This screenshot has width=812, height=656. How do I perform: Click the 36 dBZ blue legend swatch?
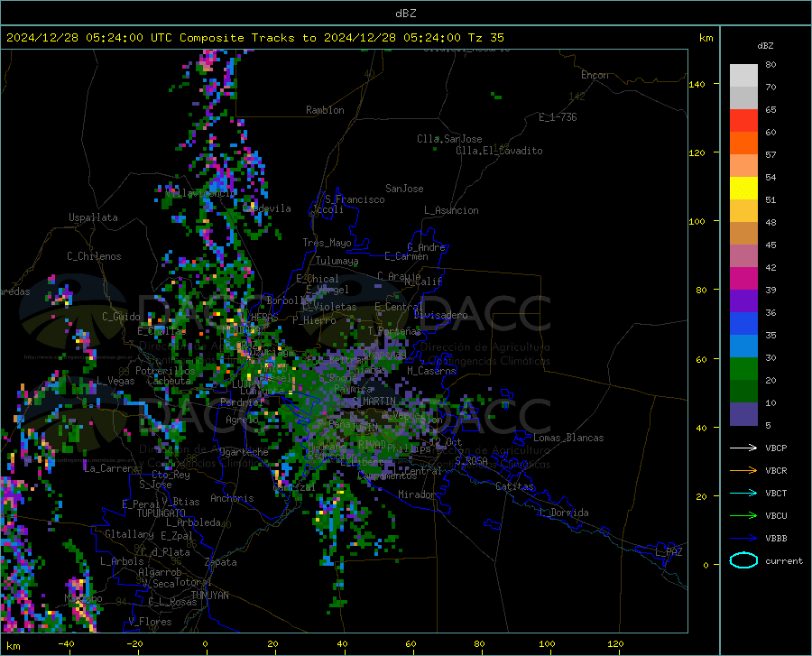pos(743,324)
